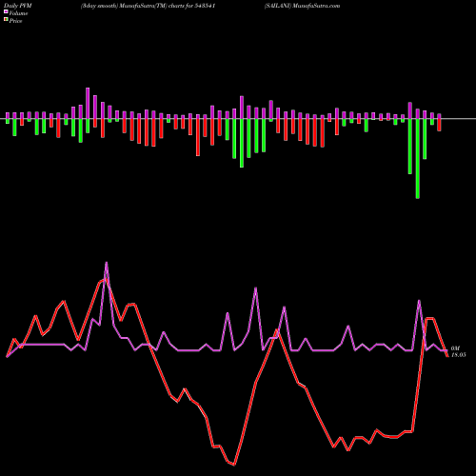Click the green-red Price legend swatch
This screenshot has width=476, height=476.
click(6, 19)
